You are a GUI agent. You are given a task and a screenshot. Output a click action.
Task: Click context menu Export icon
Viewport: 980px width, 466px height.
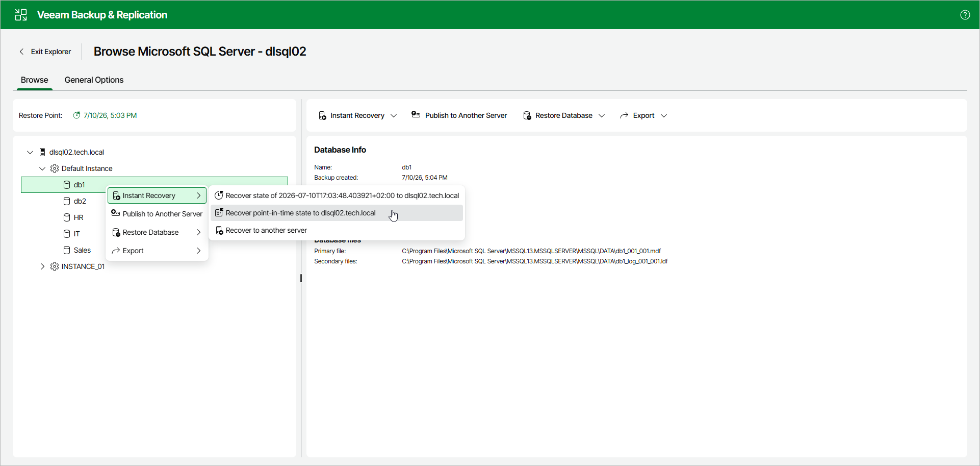click(116, 251)
